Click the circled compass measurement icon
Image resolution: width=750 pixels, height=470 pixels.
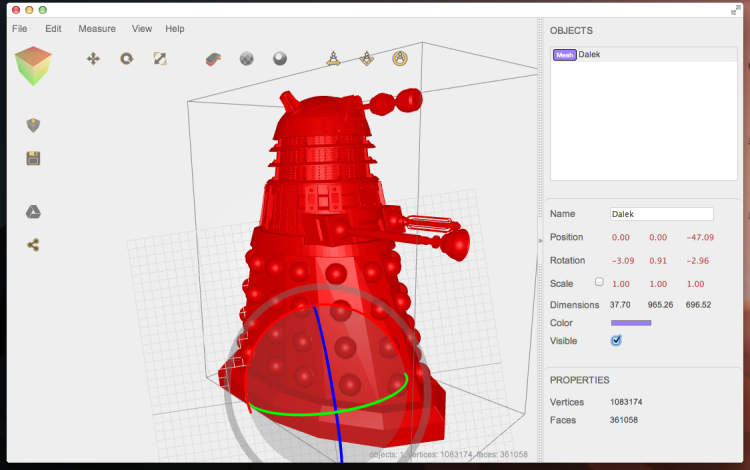pyautogui.click(x=400, y=58)
